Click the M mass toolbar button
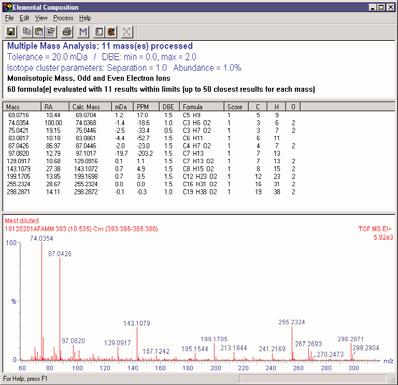Image resolution: width=398 pixels, height=385 pixels. coord(83,32)
